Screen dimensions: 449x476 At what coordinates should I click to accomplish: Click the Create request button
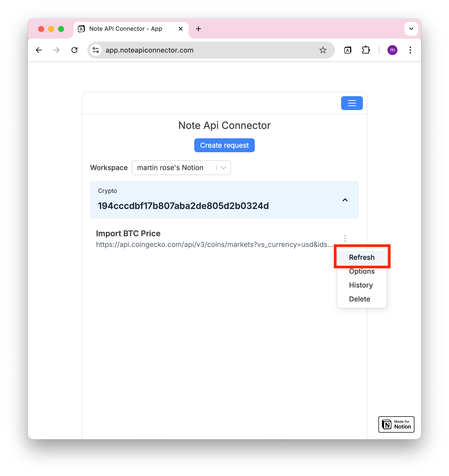[224, 145]
